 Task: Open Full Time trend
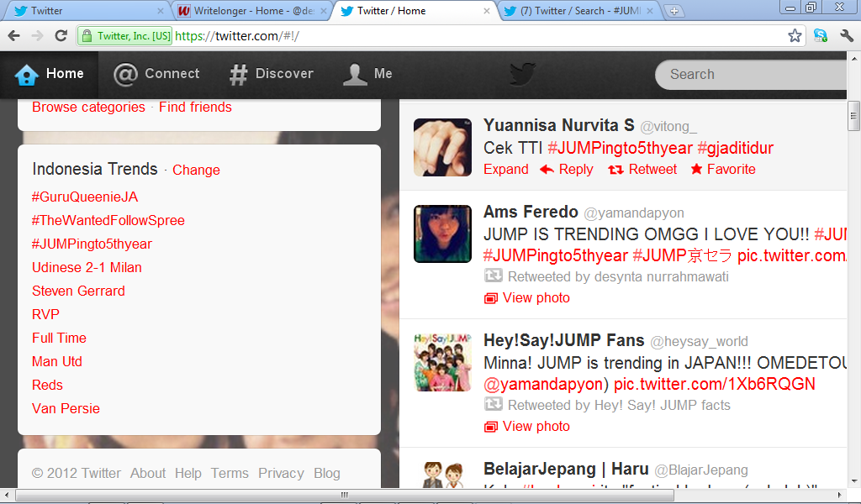click(59, 339)
